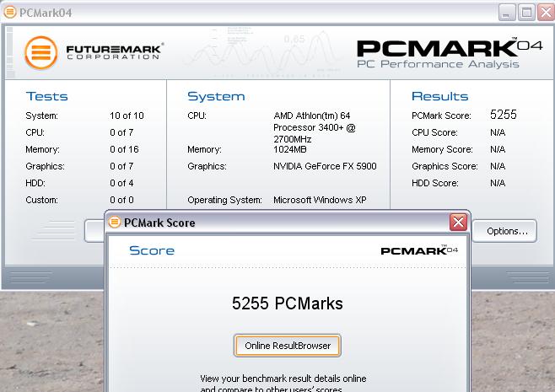
Task: Click 'Microsoft Windows XP' text
Action: click(320, 200)
